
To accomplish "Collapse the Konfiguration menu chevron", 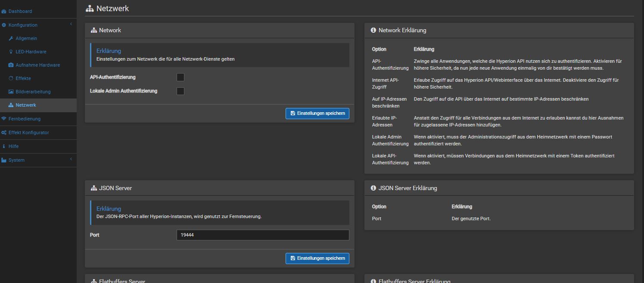I will pos(71,25).
